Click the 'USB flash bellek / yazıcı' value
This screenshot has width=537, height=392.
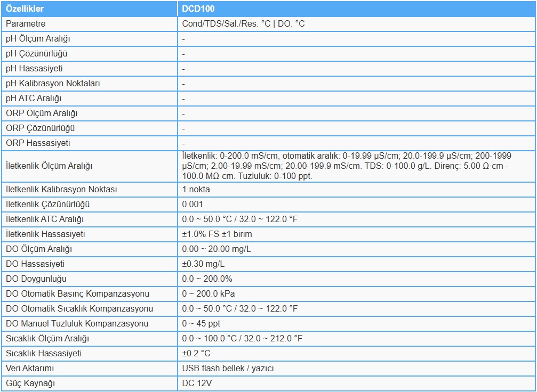pos(228,369)
